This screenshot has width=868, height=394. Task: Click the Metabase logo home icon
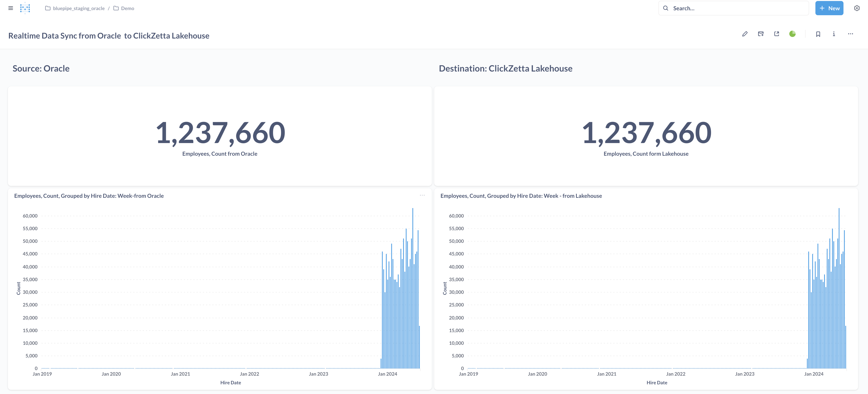25,8
